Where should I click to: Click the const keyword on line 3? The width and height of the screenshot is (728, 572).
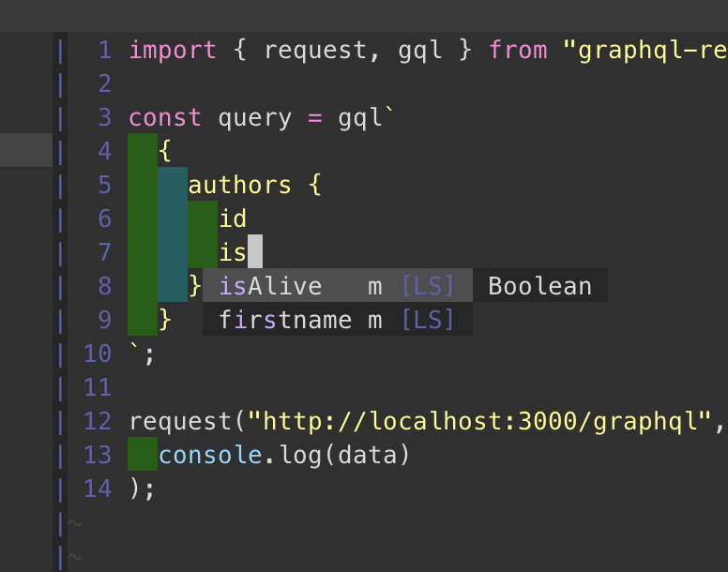pos(165,118)
